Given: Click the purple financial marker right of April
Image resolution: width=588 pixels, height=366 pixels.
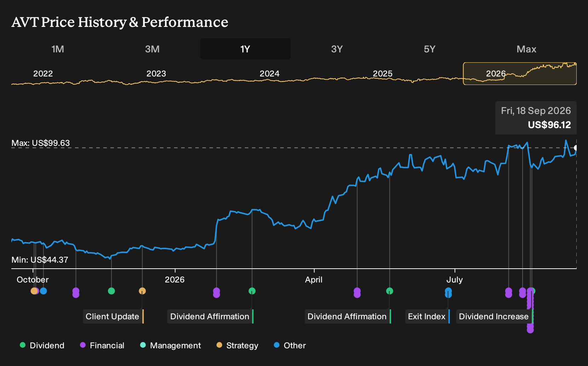Looking at the screenshot, I should 357,293.
